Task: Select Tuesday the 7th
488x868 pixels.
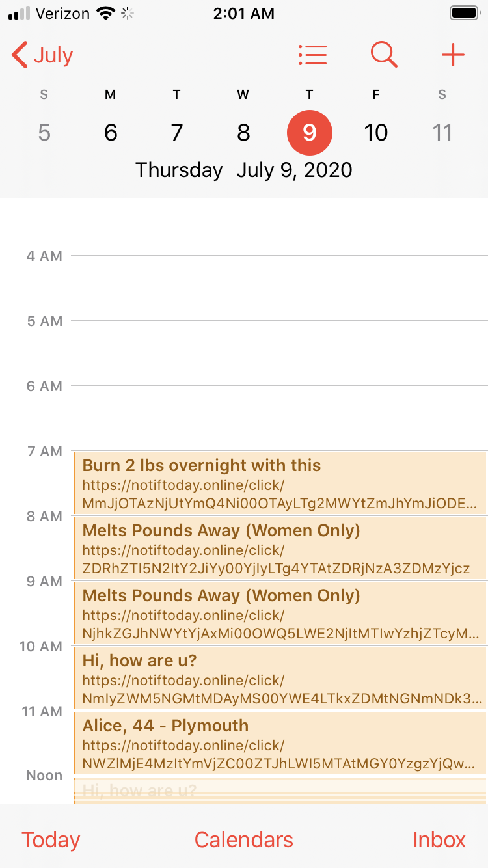Action: point(177,133)
